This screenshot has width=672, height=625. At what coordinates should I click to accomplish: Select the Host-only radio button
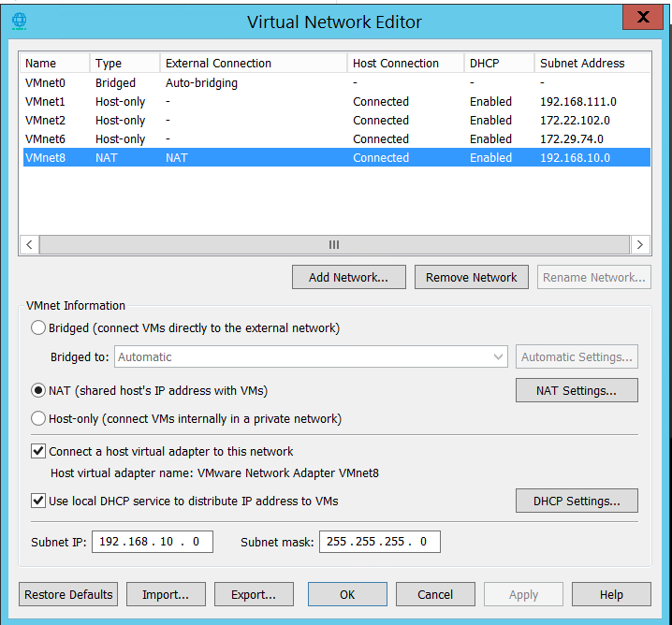coord(38,418)
